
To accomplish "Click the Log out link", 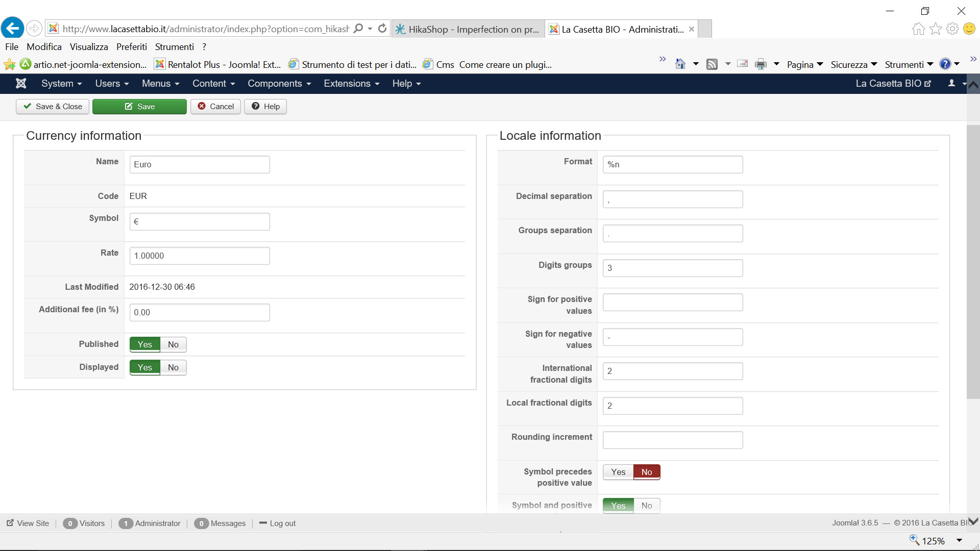I will [282, 523].
